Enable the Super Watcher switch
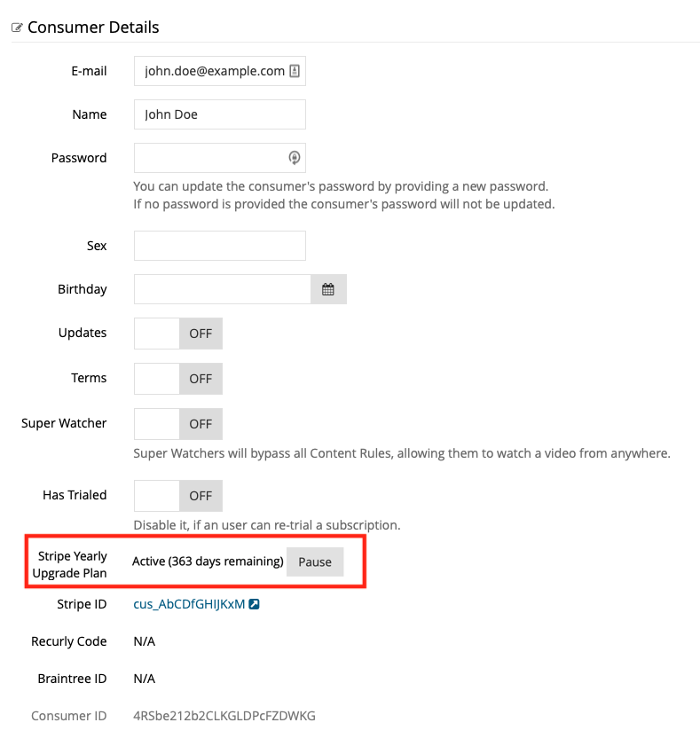This screenshot has height=754, width=700. point(178,424)
